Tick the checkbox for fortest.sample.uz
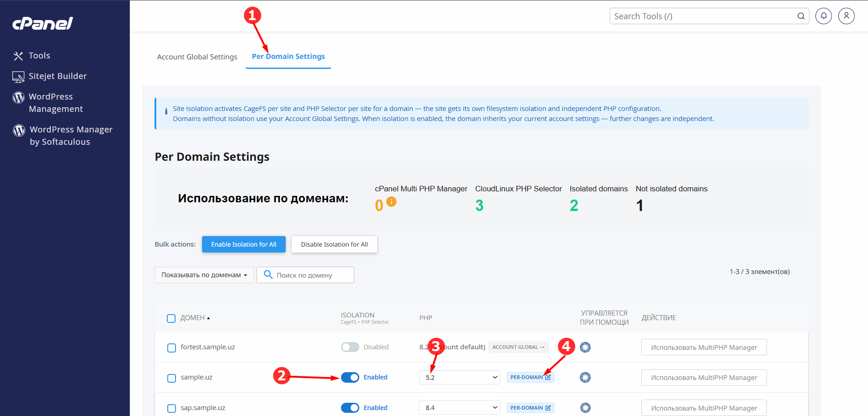 pyautogui.click(x=171, y=348)
